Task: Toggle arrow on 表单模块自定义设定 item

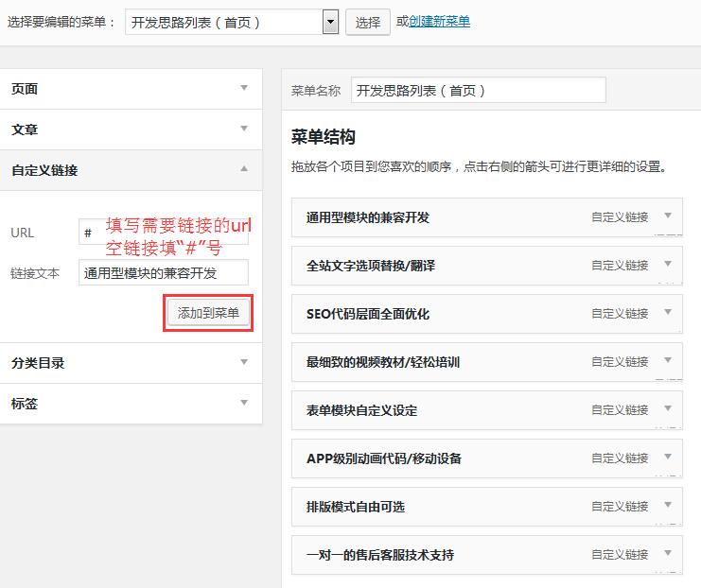Action: [x=668, y=409]
